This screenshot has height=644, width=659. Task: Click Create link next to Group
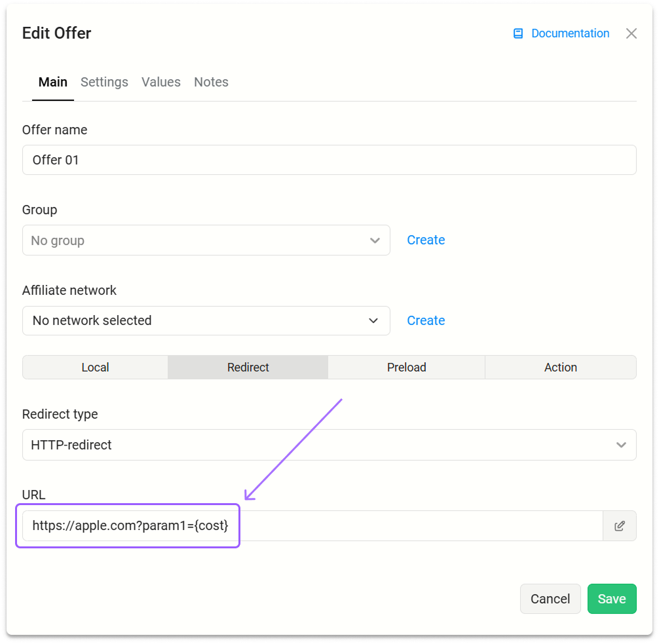click(426, 240)
